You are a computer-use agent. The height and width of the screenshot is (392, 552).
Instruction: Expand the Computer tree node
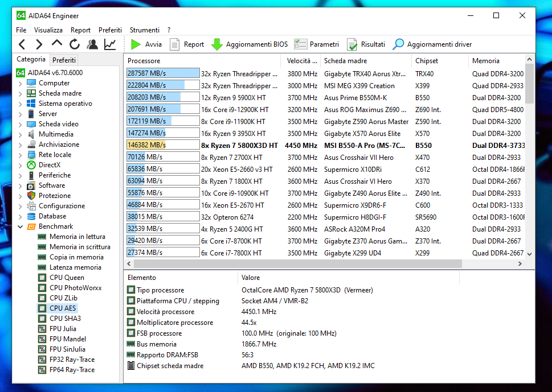pos(20,84)
